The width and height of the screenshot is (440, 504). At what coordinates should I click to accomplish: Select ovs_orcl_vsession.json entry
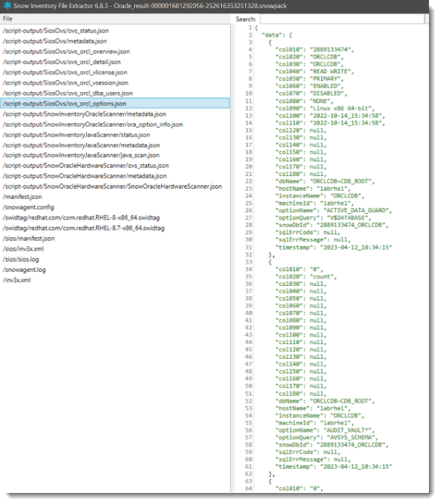tap(66, 83)
